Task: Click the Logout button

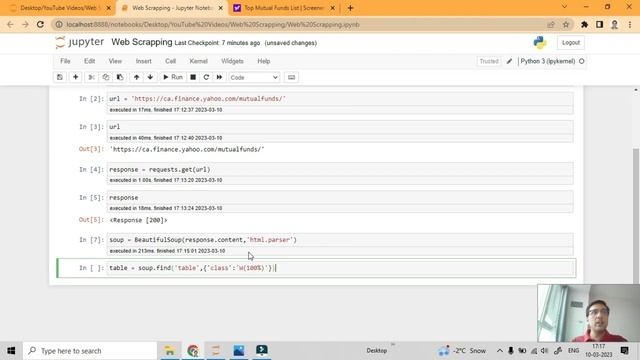Action: tap(571, 42)
